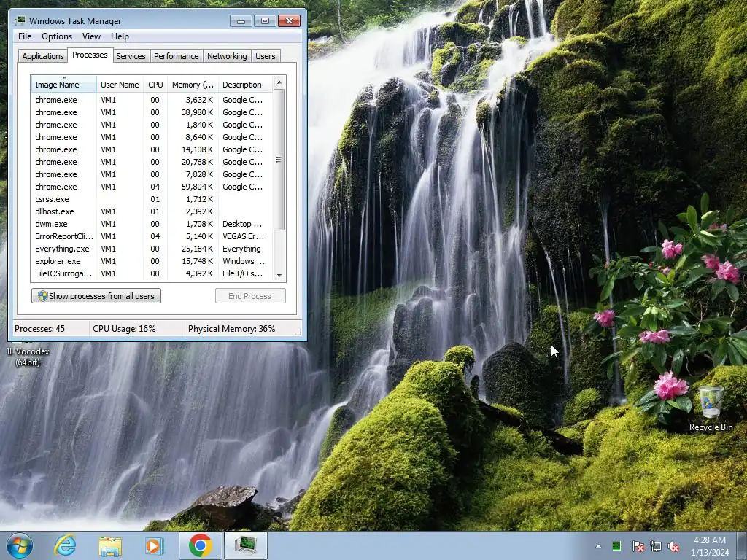
Task: Select the dllhost.exe process row
Action: pos(152,211)
